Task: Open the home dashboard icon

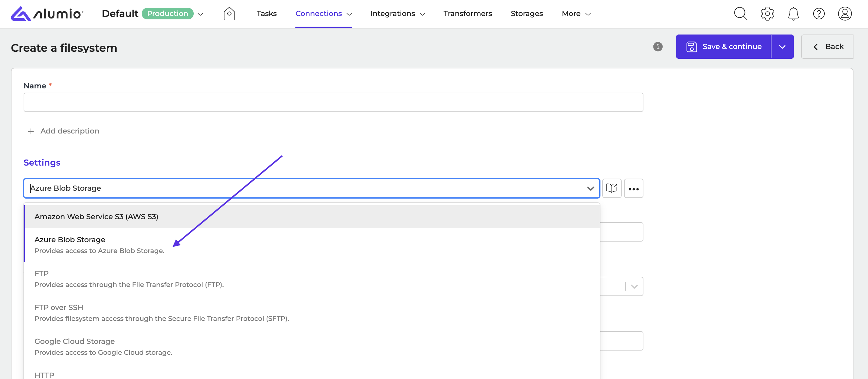Action: click(229, 14)
